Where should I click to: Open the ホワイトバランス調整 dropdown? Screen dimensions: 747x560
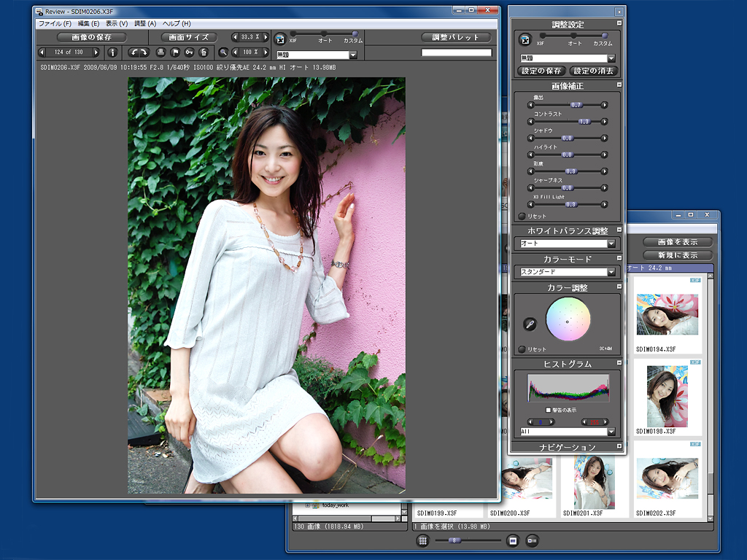point(611,244)
